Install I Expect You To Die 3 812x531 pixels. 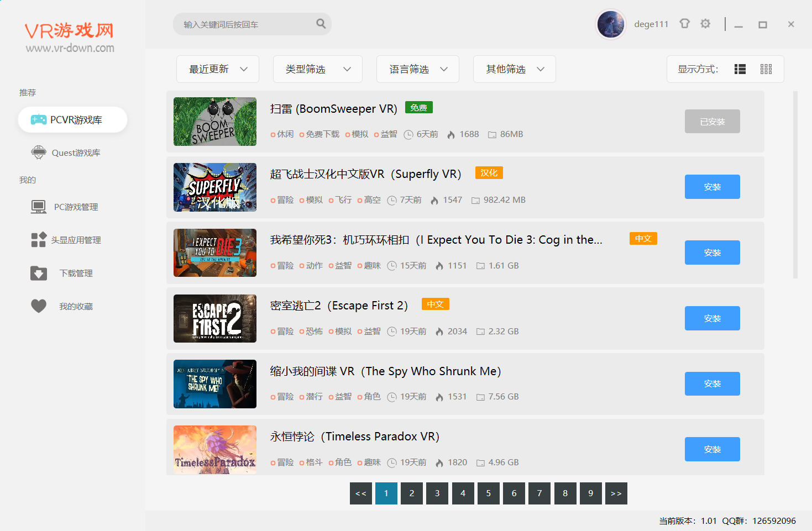coord(713,253)
